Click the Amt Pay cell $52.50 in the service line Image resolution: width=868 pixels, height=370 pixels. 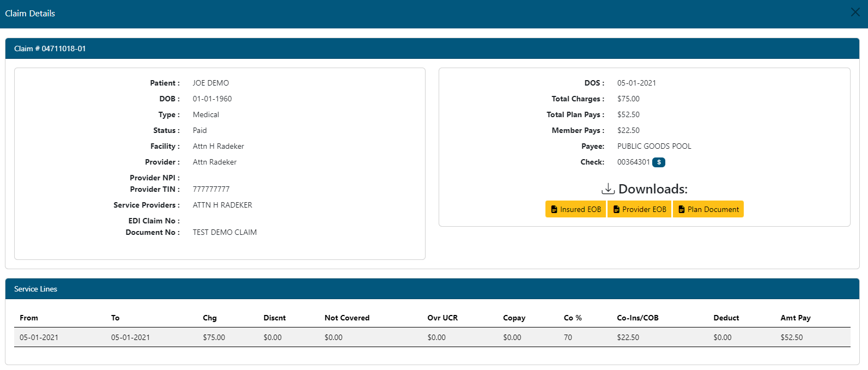[x=792, y=337]
